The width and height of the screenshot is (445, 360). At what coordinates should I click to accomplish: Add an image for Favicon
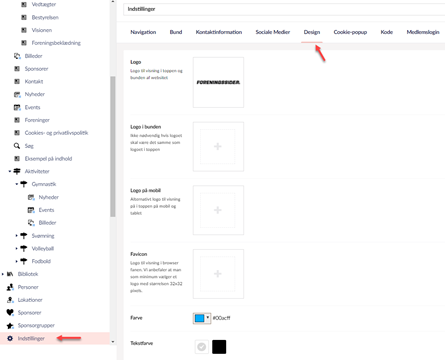tap(218, 274)
